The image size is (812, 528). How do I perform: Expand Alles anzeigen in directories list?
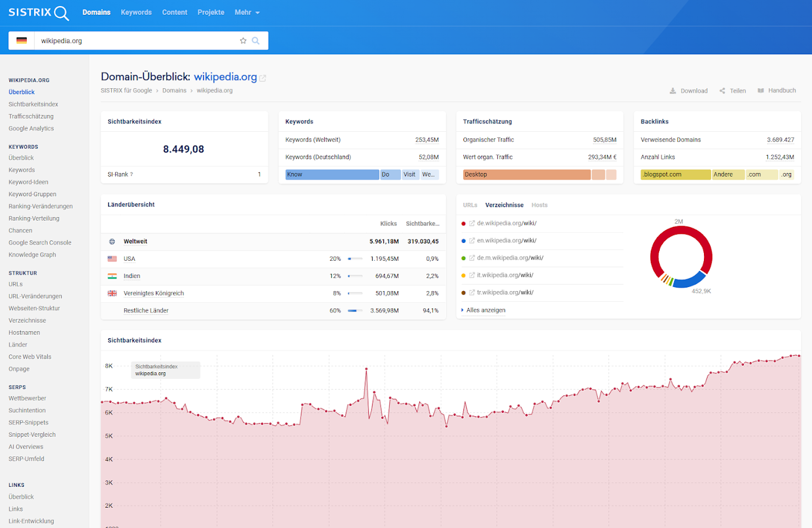coord(485,310)
